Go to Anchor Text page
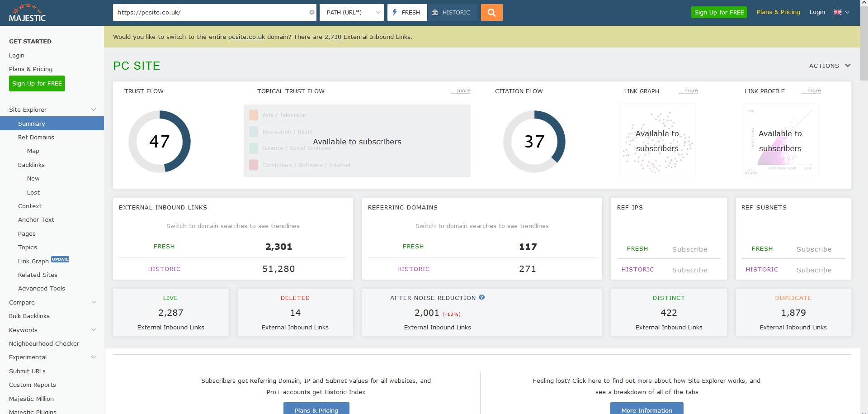Viewport: 868px width, 414px height. pos(36,219)
